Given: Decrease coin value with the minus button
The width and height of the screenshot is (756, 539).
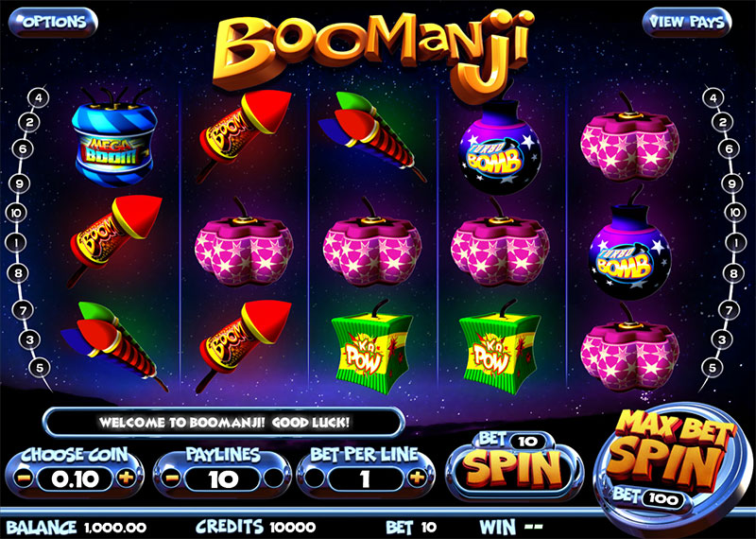Looking at the screenshot, I should pyautogui.click(x=25, y=478).
